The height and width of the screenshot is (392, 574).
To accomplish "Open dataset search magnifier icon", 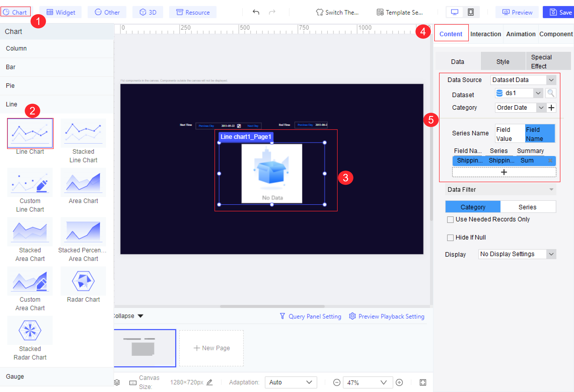I will pyautogui.click(x=551, y=93).
